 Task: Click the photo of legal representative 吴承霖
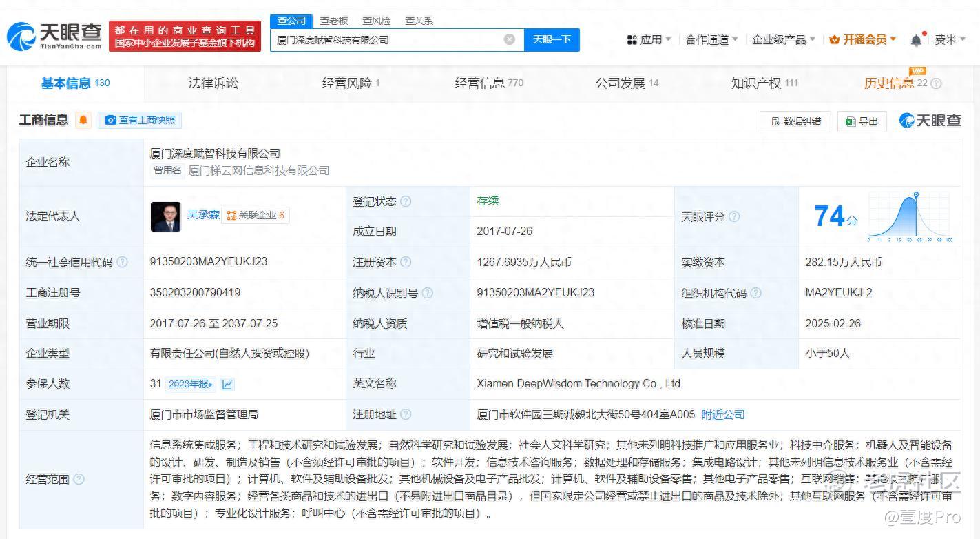pos(165,216)
